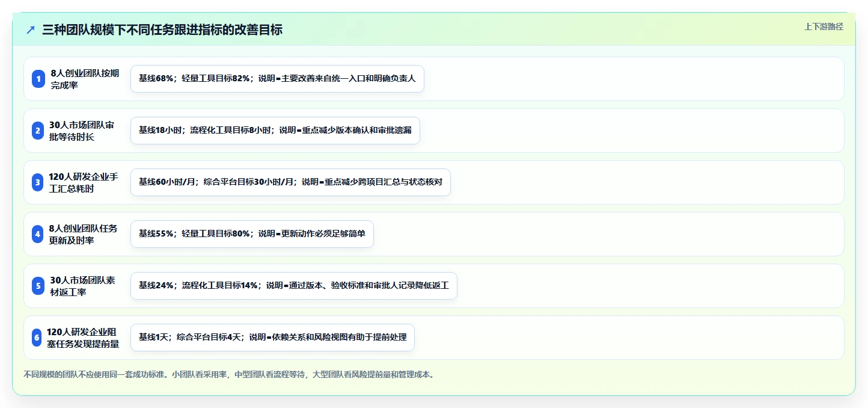
Task: Click the title 三种团队规模下不同任务跟进指标的改善目标
Action: point(162,30)
